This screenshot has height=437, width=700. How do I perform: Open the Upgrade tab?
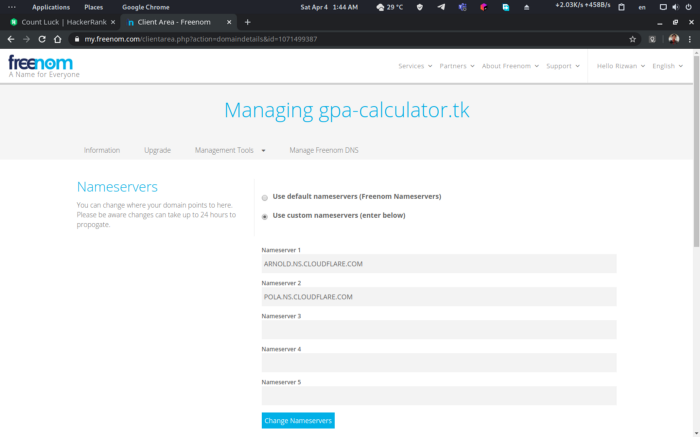157,150
